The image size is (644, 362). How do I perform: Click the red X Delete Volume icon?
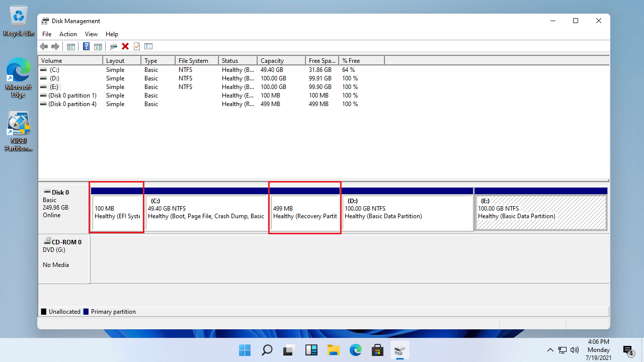125,46
